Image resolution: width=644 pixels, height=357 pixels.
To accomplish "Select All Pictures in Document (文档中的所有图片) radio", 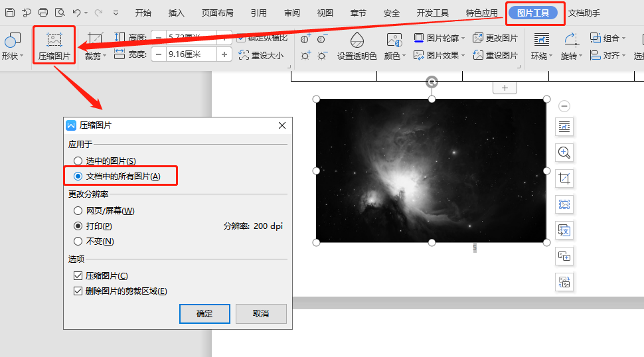I will coord(78,176).
